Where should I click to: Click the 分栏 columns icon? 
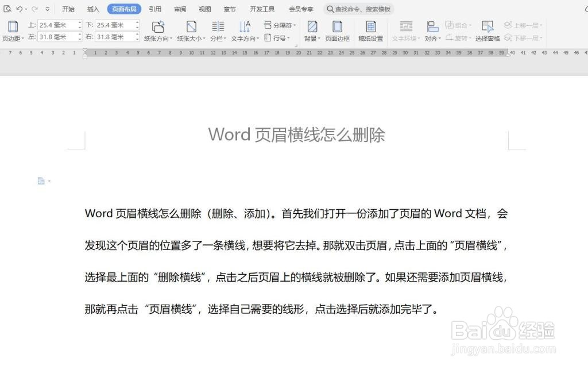click(218, 26)
